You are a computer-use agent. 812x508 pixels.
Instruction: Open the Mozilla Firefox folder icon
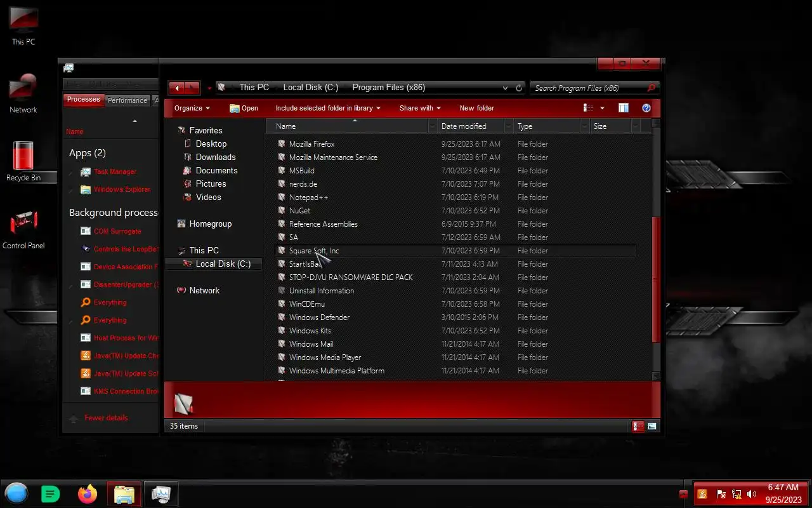pyautogui.click(x=282, y=144)
